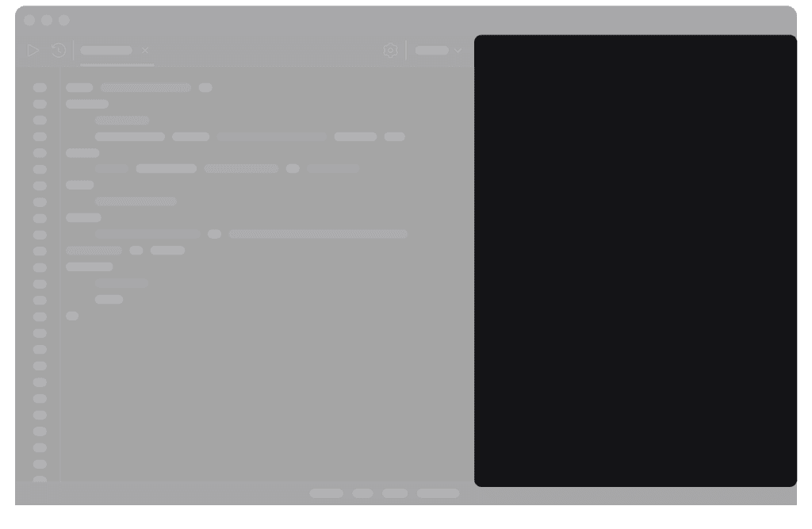812x529 pixels.
Task: Select the line number beside the first code line
Action: (40, 87)
